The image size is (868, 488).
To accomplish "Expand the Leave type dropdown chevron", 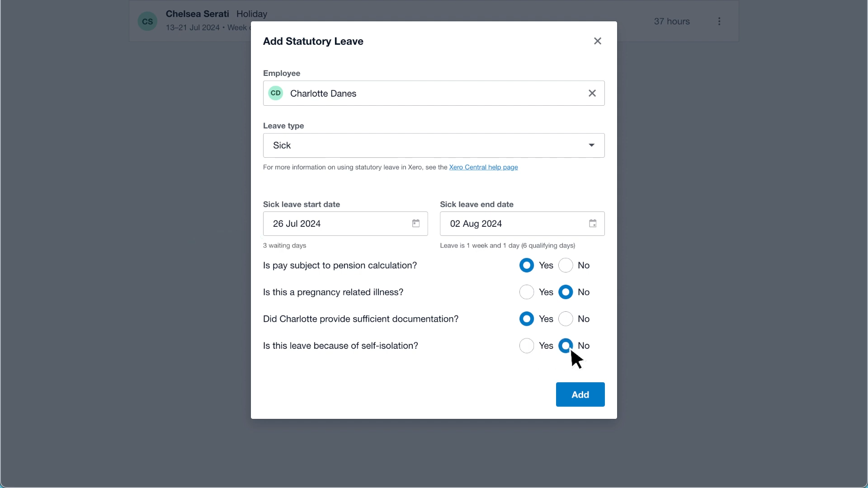I will pyautogui.click(x=591, y=145).
